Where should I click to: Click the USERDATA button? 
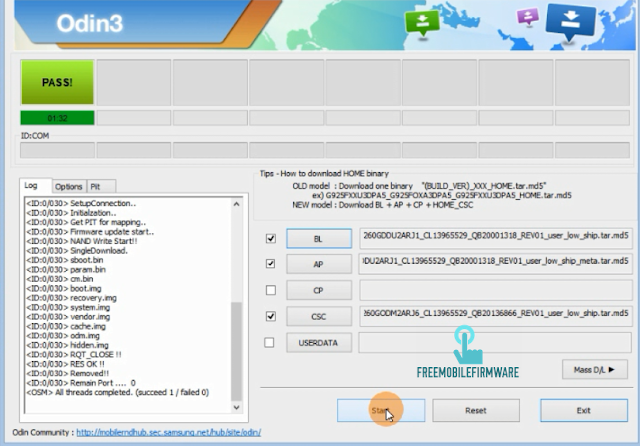pos(319,343)
